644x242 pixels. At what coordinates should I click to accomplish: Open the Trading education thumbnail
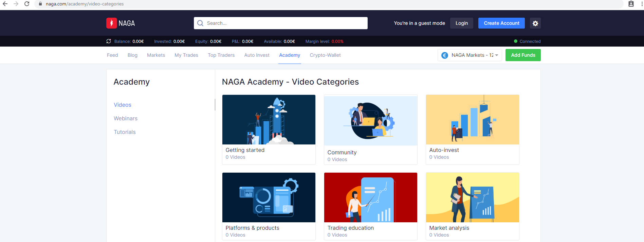tap(371, 197)
